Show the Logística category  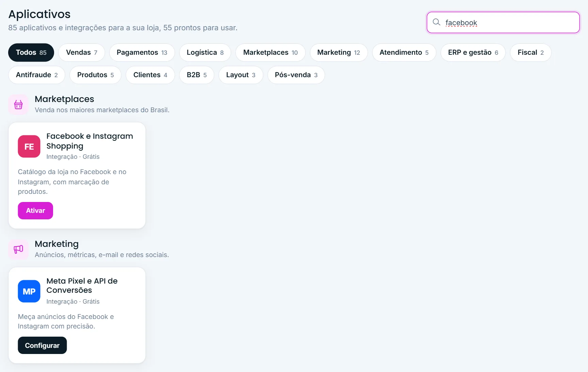(205, 52)
